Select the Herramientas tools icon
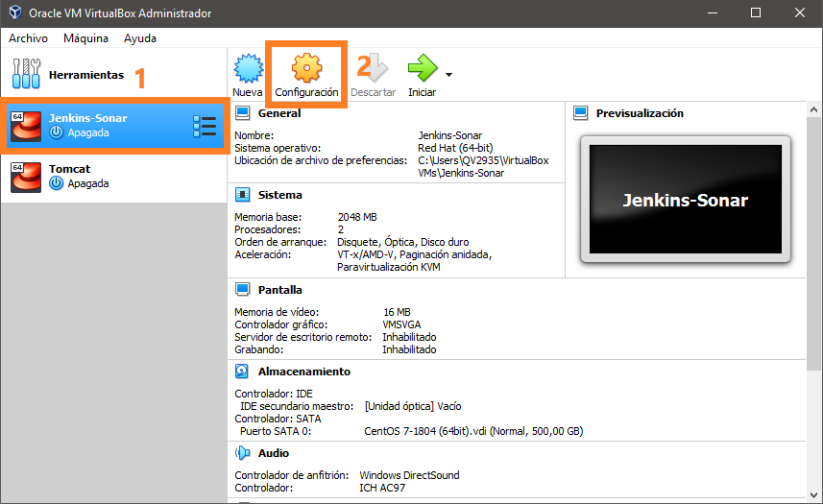This screenshot has width=823, height=504. 26,74
